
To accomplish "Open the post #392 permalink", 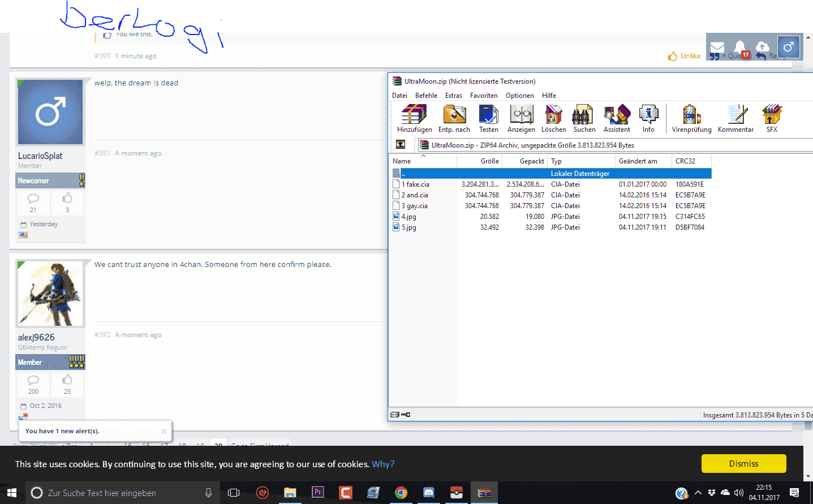I will tap(102, 335).
